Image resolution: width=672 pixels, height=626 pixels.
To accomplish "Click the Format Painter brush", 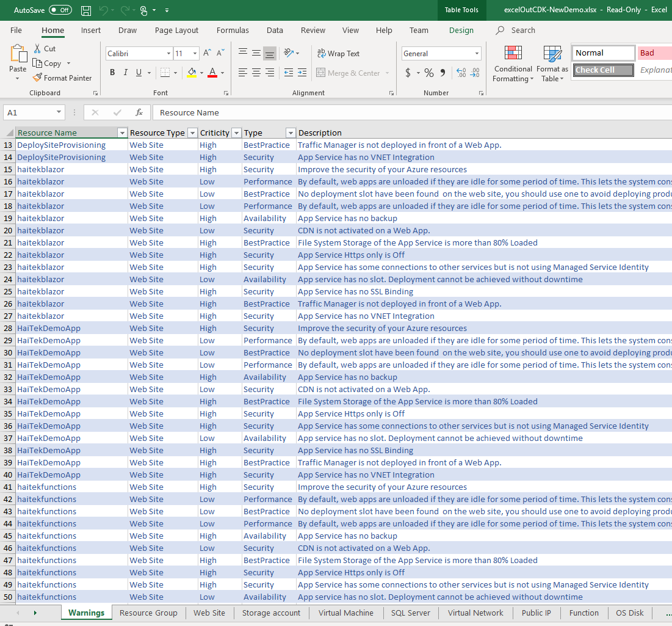I will pyautogui.click(x=38, y=78).
